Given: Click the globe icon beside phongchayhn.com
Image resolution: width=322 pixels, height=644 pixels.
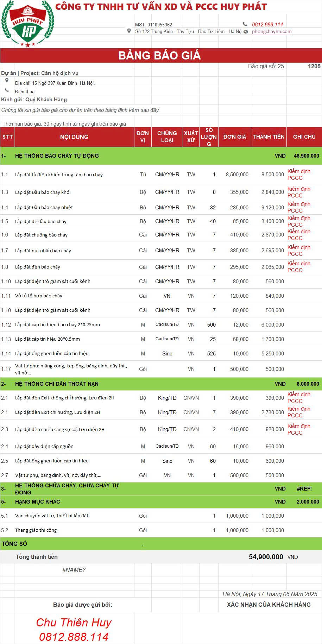Looking at the screenshot, I should click(x=246, y=32).
